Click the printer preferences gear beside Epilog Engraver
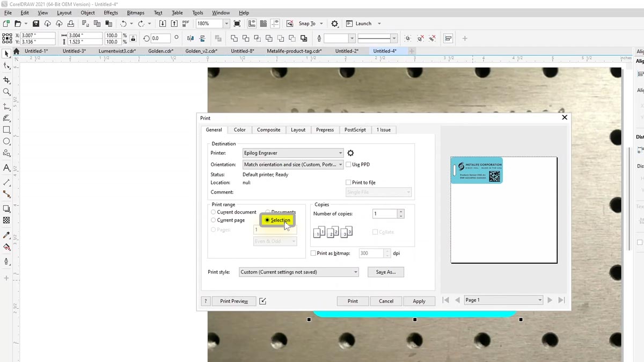This screenshot has width=644, height=362. 350,153
